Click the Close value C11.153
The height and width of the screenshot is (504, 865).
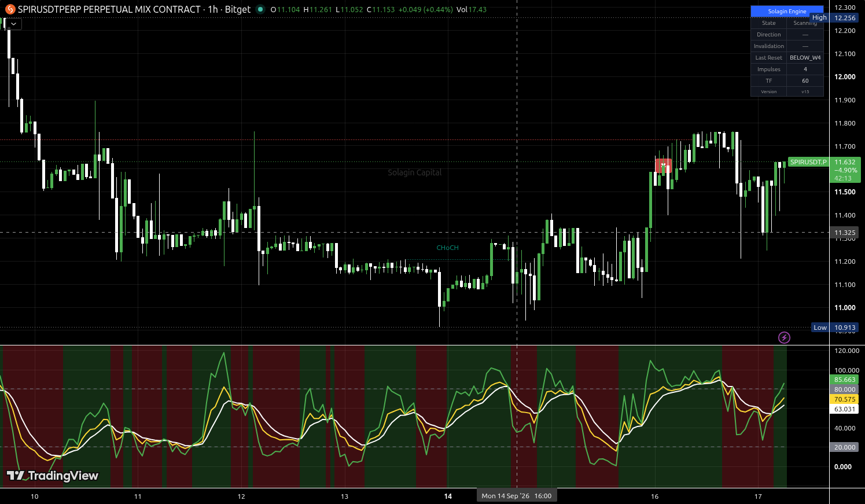tap(381, 10)
